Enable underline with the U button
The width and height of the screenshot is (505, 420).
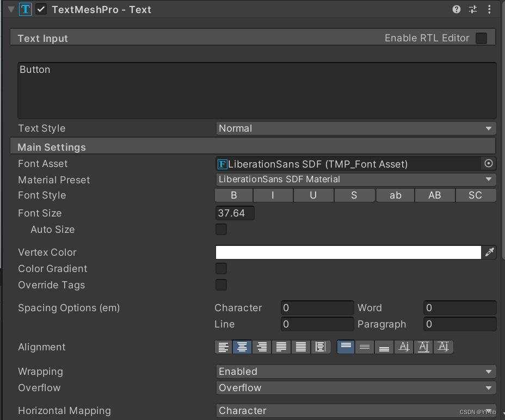(313, 195)
